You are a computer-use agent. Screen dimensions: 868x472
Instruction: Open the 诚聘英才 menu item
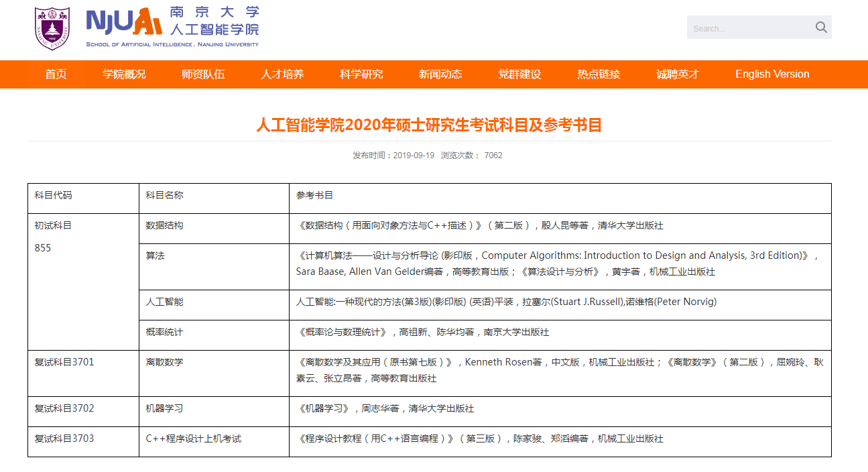(678, 74)
